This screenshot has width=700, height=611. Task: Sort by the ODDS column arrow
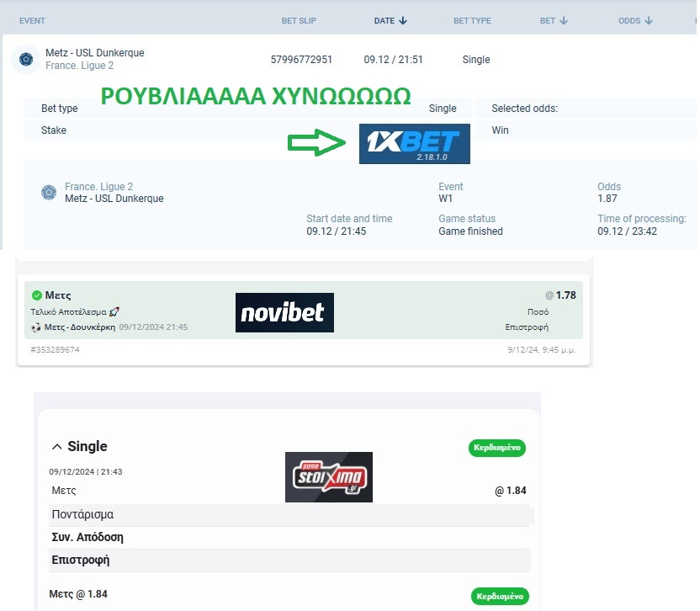tap(649, 20)
